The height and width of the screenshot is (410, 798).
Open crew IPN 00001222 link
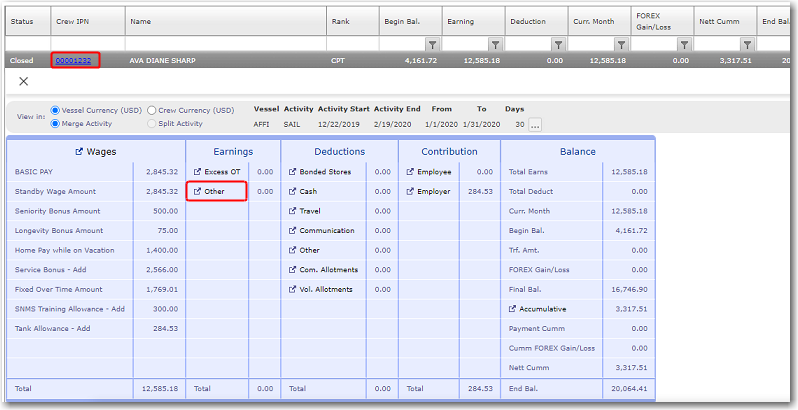[76, 61]
